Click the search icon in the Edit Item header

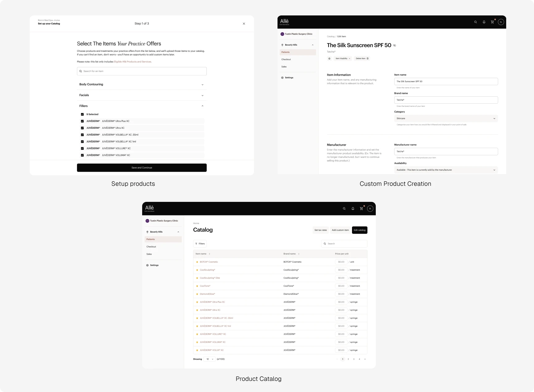click(x=475, y=22)
